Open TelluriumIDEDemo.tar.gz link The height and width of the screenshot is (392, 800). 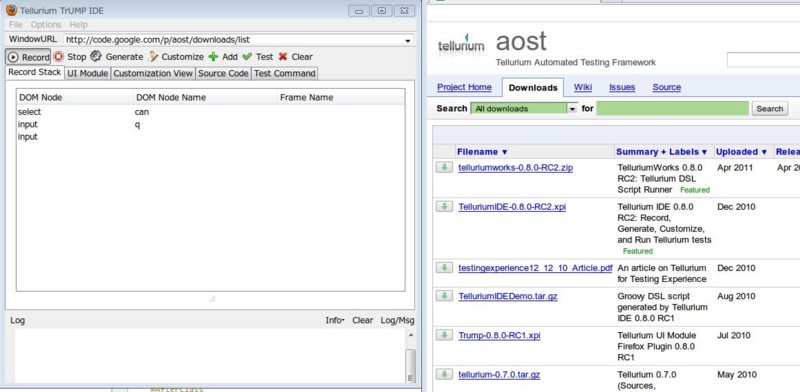point(508,296)
